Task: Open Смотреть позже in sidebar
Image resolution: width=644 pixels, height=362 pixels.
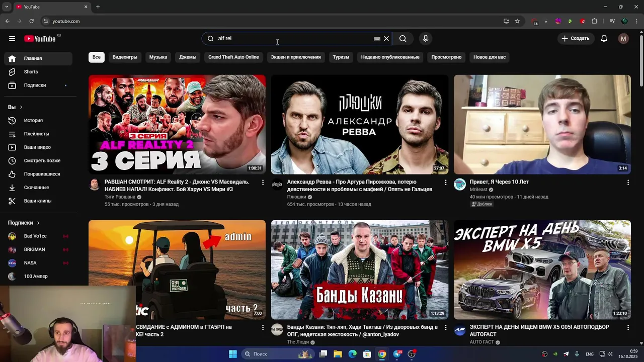Action: 38,161
